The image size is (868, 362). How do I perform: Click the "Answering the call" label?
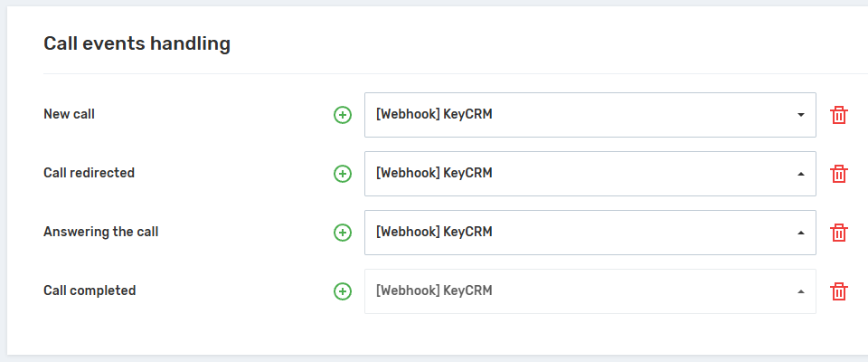[x=100, y=232]
